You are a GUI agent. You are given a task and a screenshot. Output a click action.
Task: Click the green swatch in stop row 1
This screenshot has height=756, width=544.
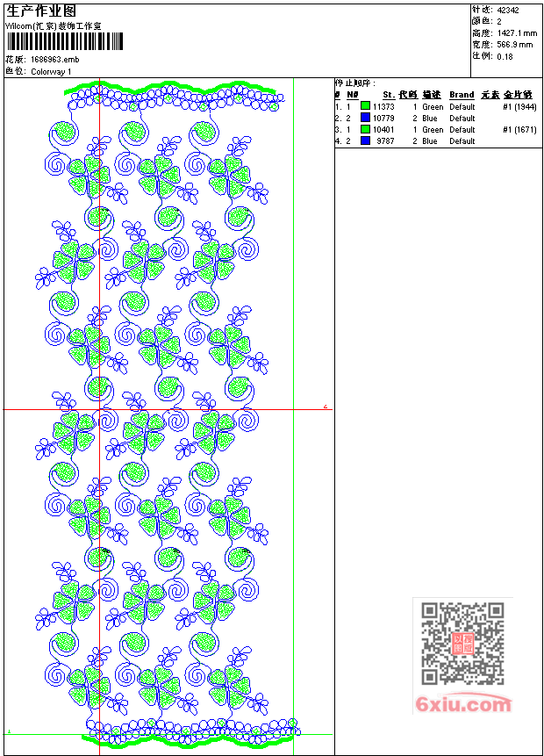point(365,106)
